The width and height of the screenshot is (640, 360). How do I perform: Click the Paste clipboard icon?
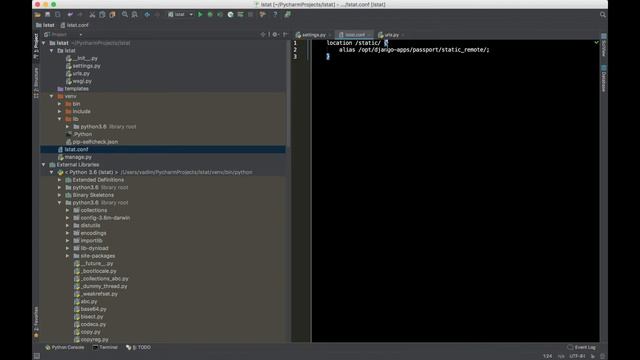[x=112, y=14]
